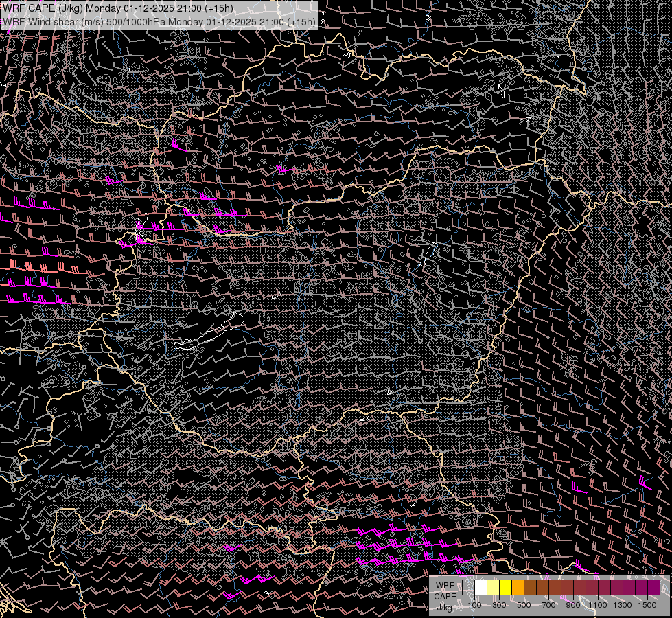Select the white CAPE legend swatch
The width and height of the screenshot is (672, 618).
tap(480, 588)
